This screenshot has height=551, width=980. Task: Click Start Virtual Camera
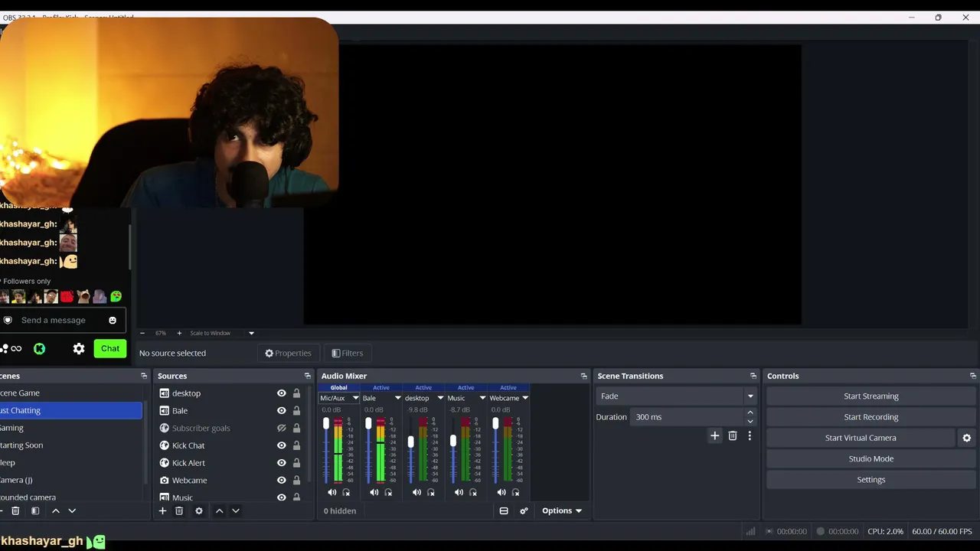[x=861, y=438]
